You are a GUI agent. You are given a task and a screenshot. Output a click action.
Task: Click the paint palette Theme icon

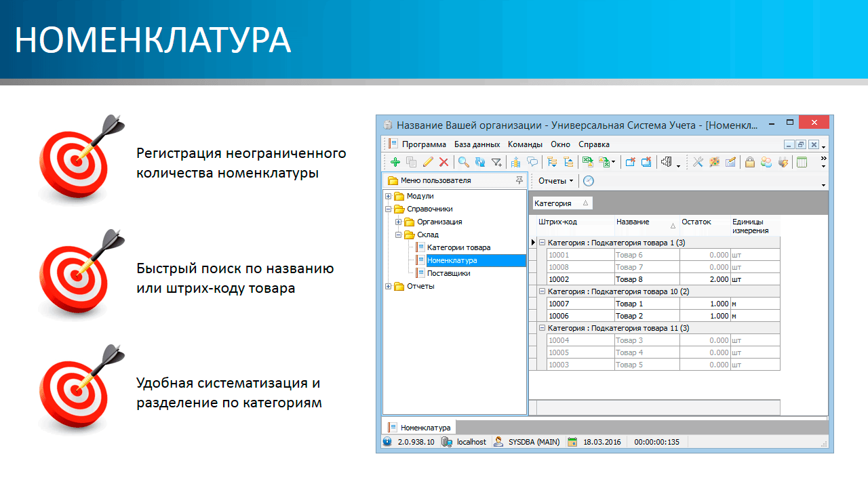coord(714,162)
